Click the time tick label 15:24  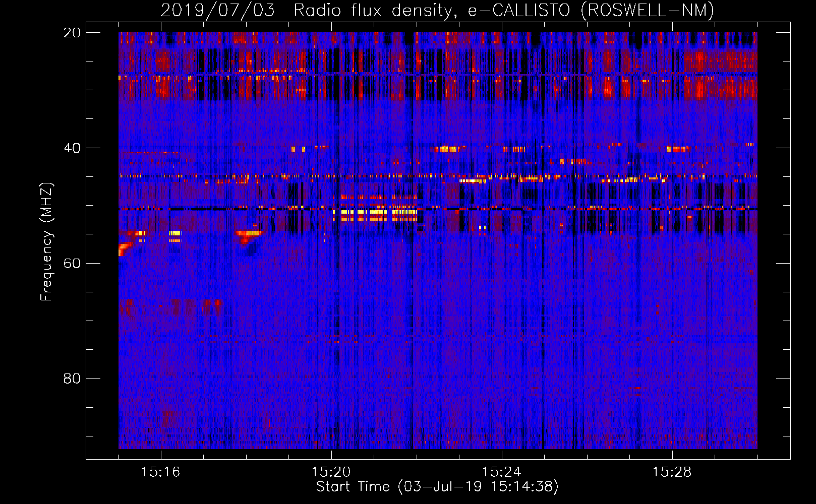pos(502,472)
